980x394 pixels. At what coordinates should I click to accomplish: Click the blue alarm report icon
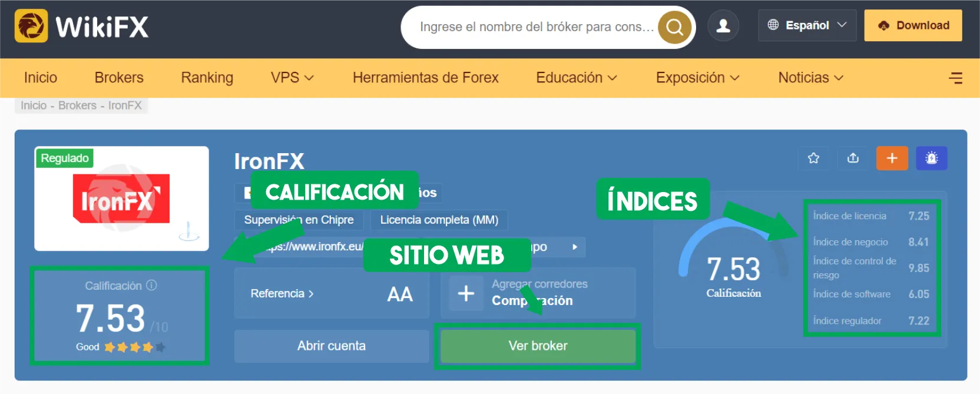932,158
